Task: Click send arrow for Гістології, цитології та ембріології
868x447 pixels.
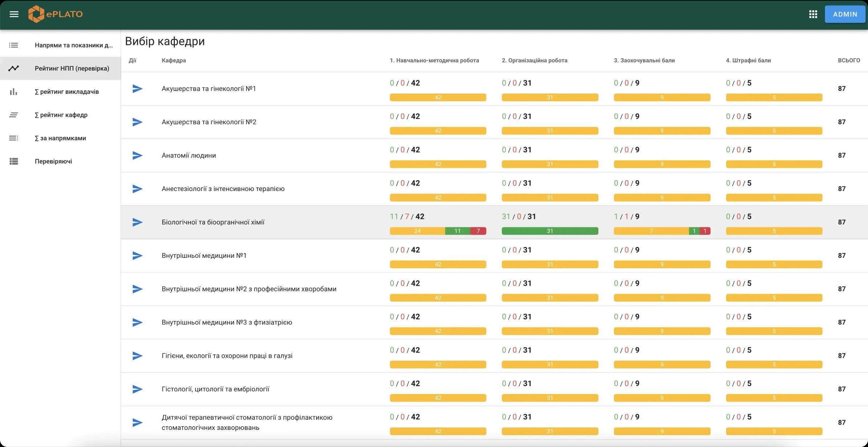Action: (137, 389)
